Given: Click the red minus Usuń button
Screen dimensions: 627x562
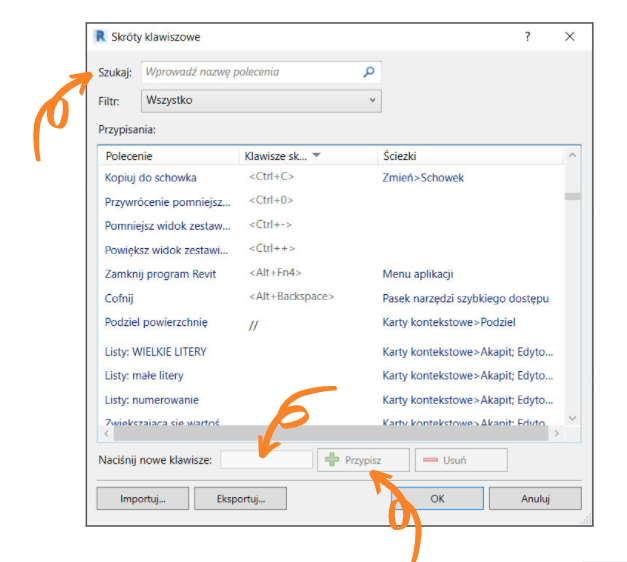Looking at the screenshot, I should (460, 460).
